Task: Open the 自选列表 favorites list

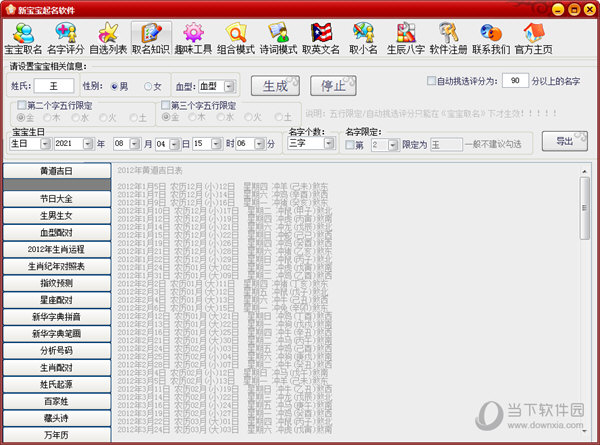Action: (x=108, y=39)
